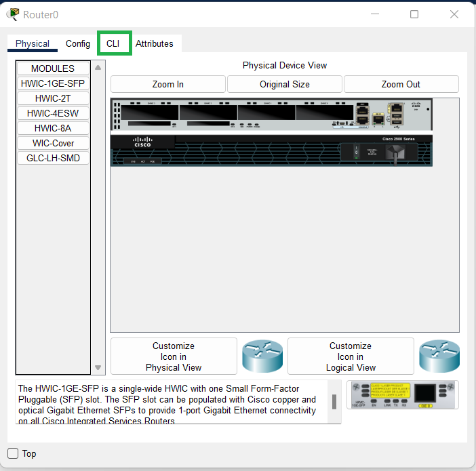Viewport: 476px width, 471px height.
Task: Click the Original Size button
Action: (x=284, y=84)
